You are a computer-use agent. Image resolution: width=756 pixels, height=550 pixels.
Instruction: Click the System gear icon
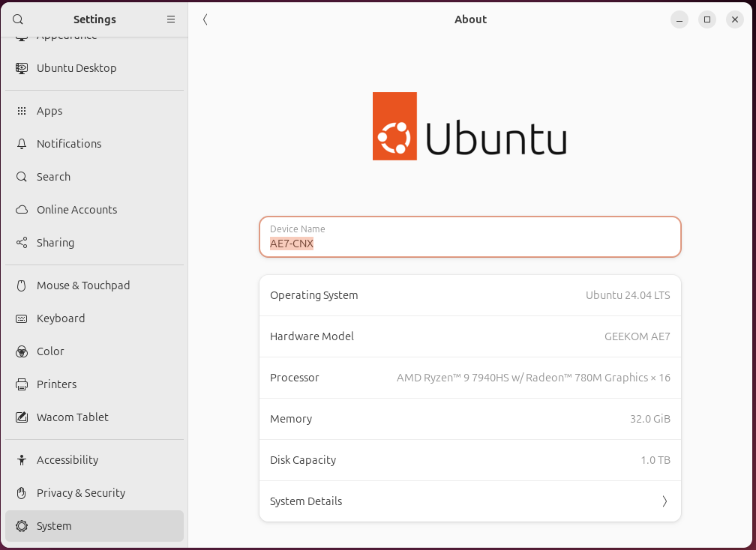coord(22,526)
